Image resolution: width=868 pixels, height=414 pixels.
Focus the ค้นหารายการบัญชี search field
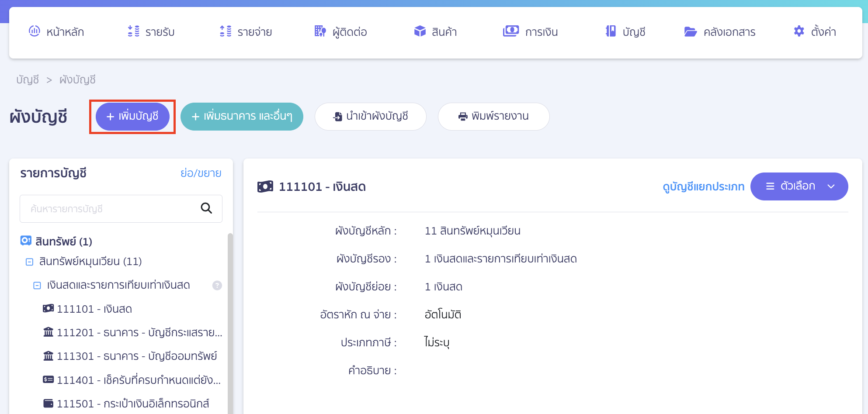click(121, 209)
